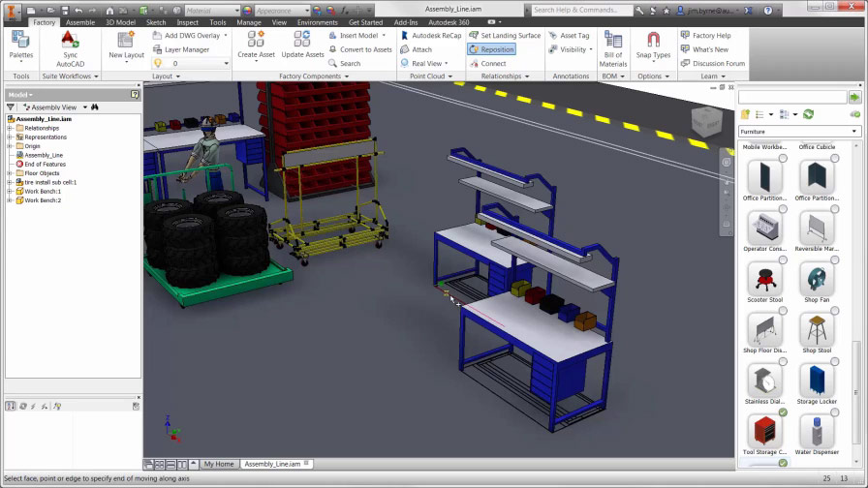
Task: Open the Palettes tool
Action: (x=21, y=46)
